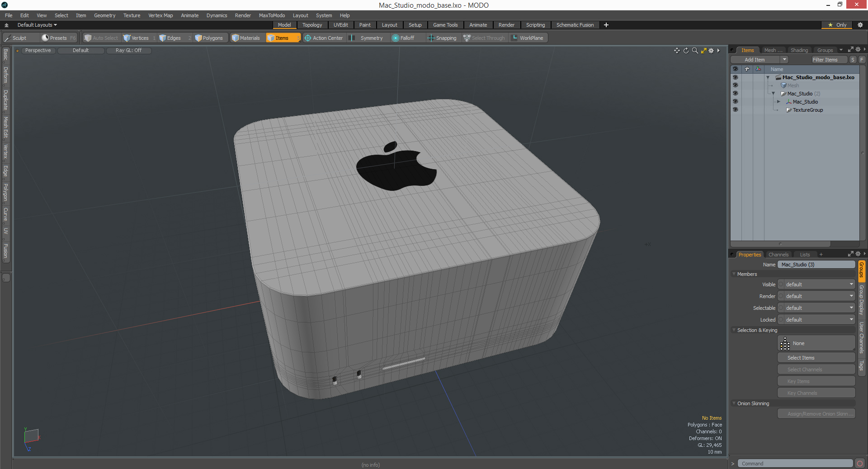
Task: Maximize the 3D viewport with the yellow arrows
Action: coord(703,51)
